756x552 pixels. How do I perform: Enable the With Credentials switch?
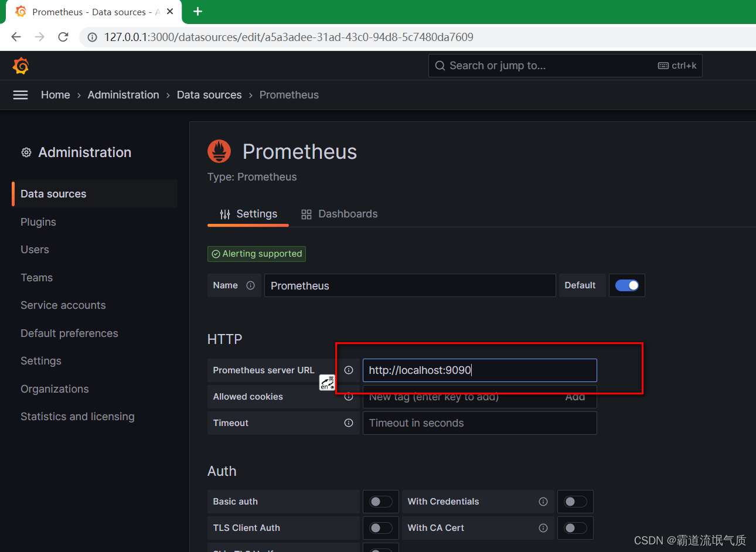click(575, 502)
